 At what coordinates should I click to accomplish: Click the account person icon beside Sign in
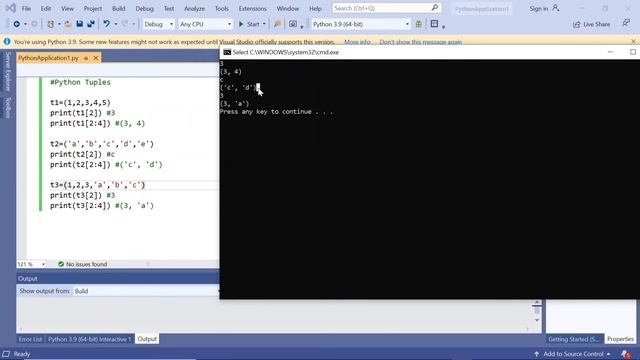click(556, 8)
